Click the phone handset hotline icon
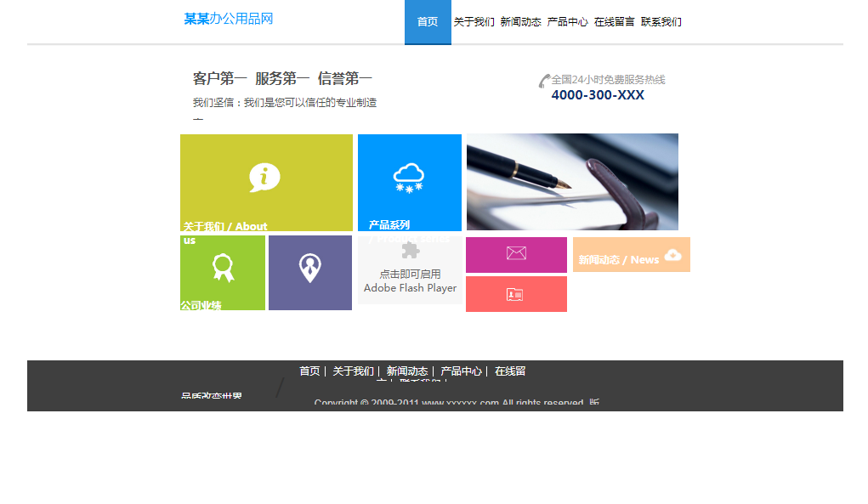 pos(544,82)
